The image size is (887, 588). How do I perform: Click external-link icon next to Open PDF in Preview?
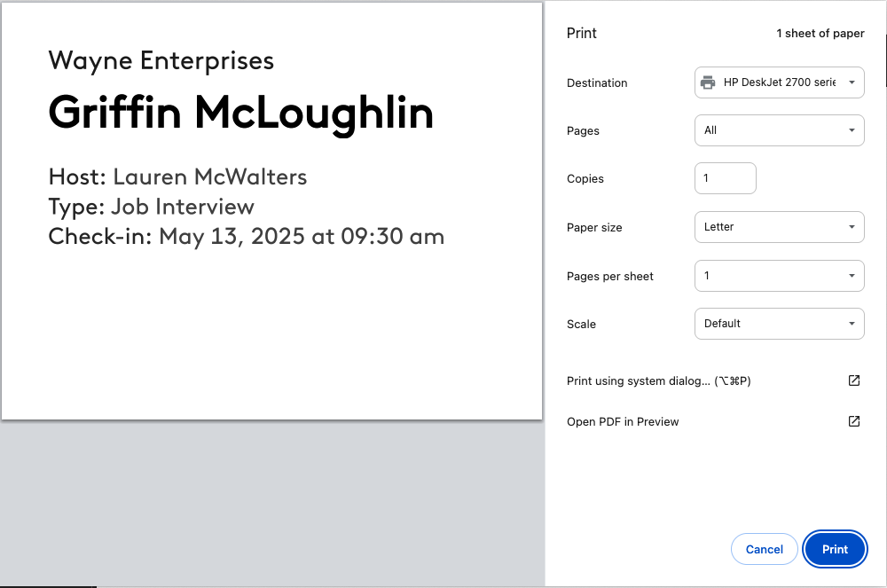[854, 421]
